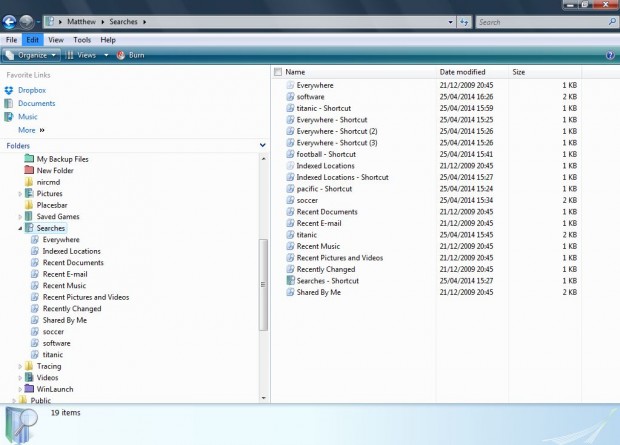Click the folder tree vertical scrollbar thumb
Viewport: 620px width, 445px height.
pos(263,285)
